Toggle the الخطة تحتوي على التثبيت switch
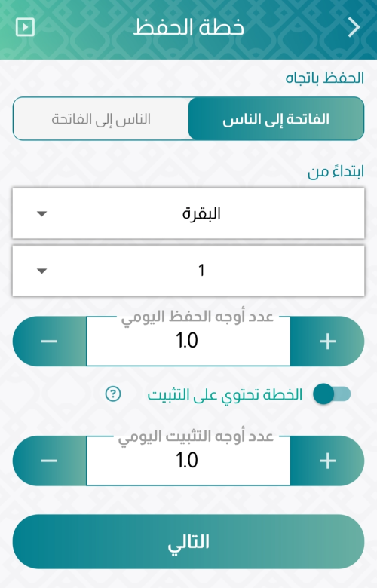 coord(332,394)
